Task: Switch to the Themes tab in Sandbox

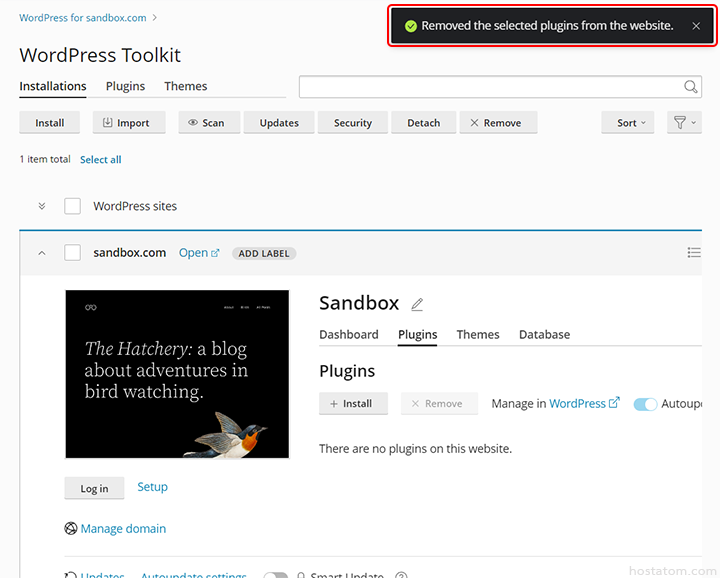Action: (x=478, y=334)
